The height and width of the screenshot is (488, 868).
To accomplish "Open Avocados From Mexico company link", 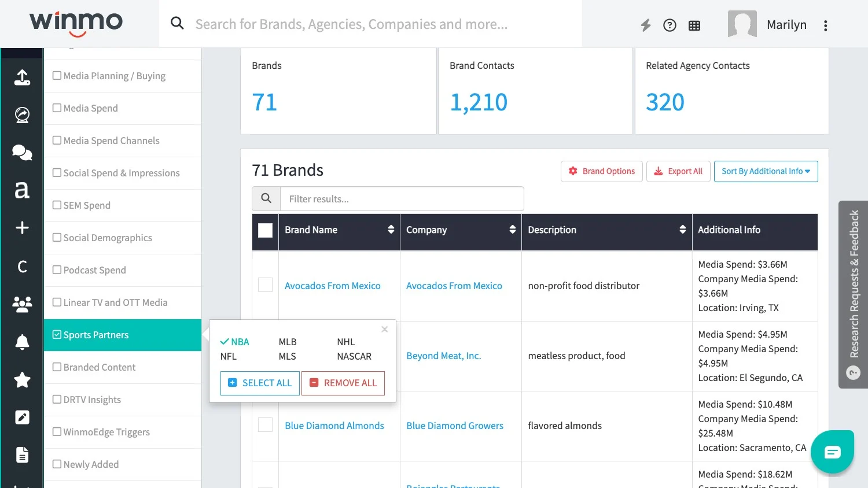I will [454, 286].
